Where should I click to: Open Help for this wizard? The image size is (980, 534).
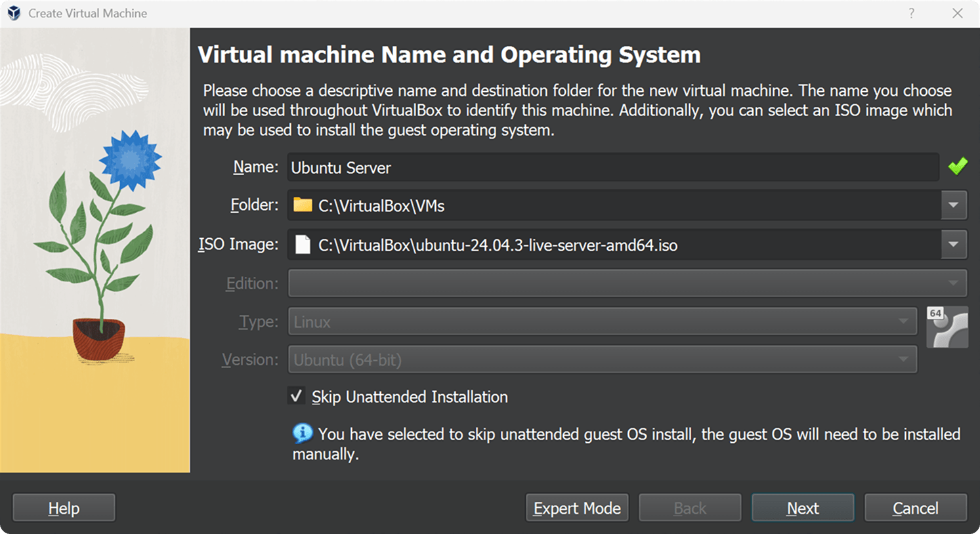(64, 508)
